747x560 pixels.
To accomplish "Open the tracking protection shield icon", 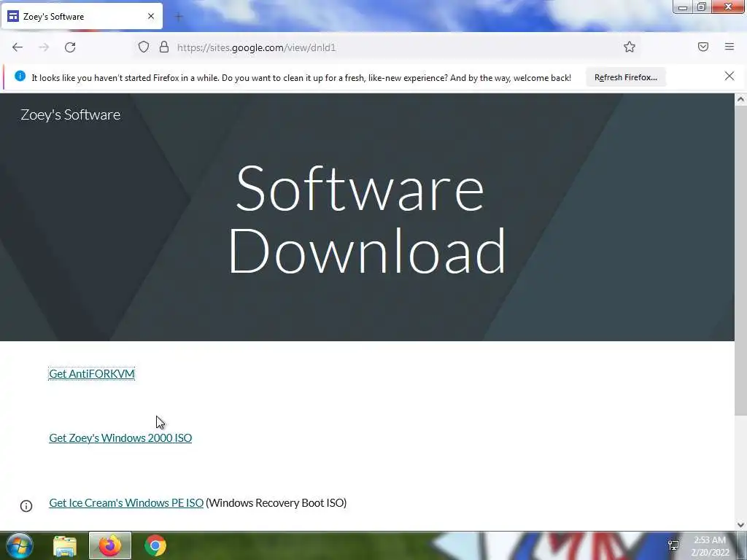I will [144, 47].
